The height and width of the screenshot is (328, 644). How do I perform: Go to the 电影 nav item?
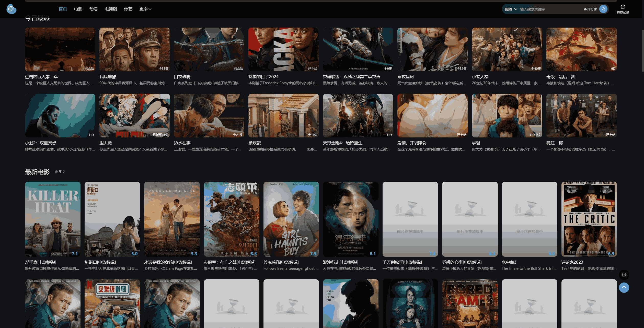[x=78, y=9]
